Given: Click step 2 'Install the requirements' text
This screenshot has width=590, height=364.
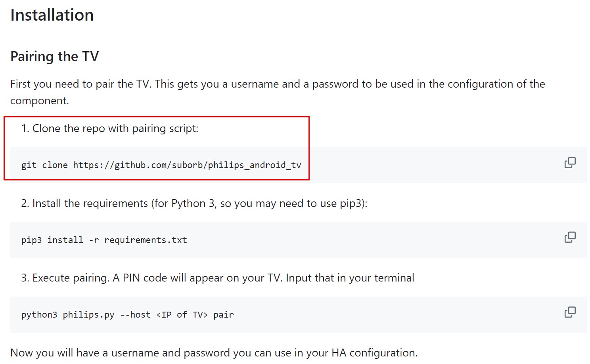Looking at the screenshot, I should point(90,203).
